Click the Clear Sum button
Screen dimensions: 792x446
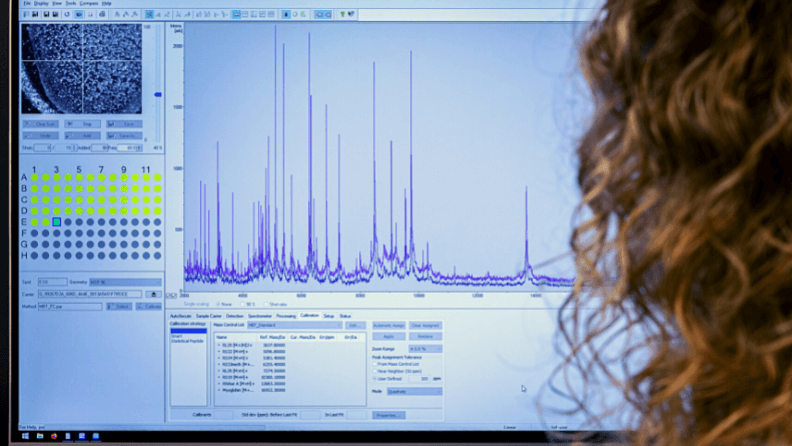pyautogui.click(x=41, y=124)
